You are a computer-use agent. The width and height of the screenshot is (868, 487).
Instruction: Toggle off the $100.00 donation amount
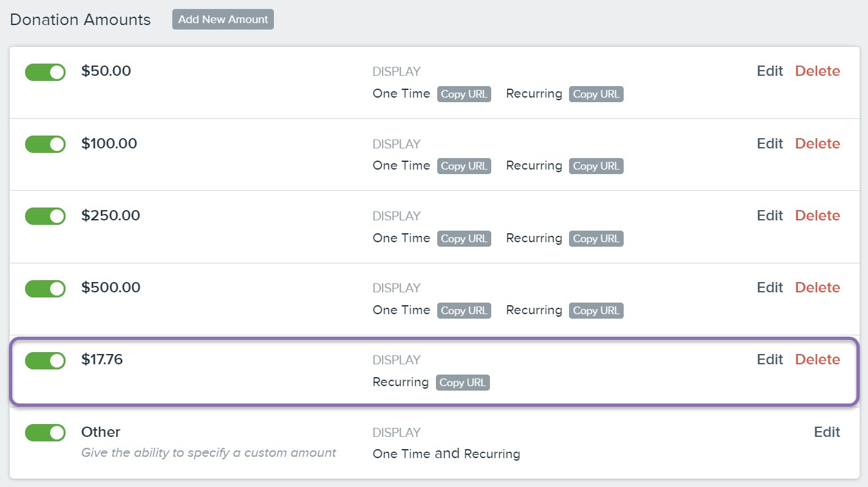coord(45,144)
